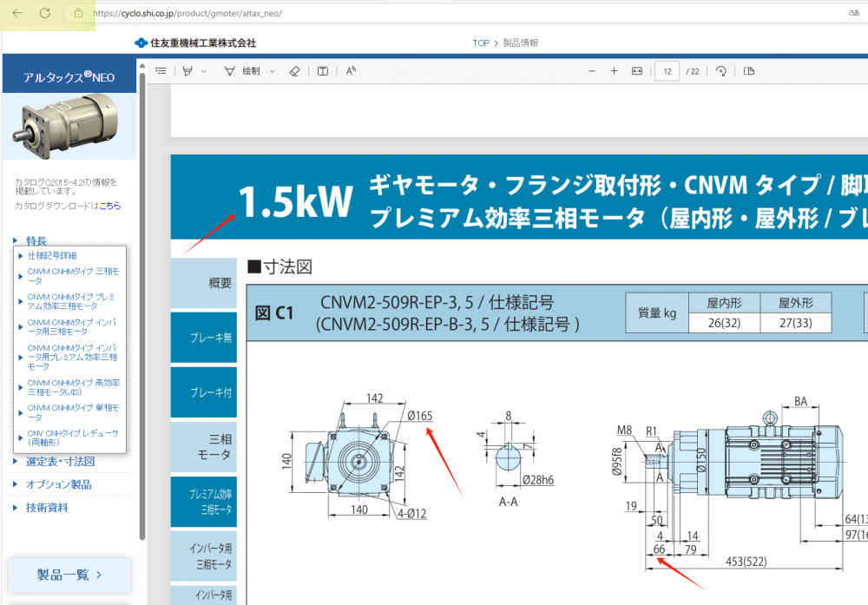Screen dimensions: 868x605
Task: Click the Ø28h6 shaft dimension label
Action: point(538,480)
